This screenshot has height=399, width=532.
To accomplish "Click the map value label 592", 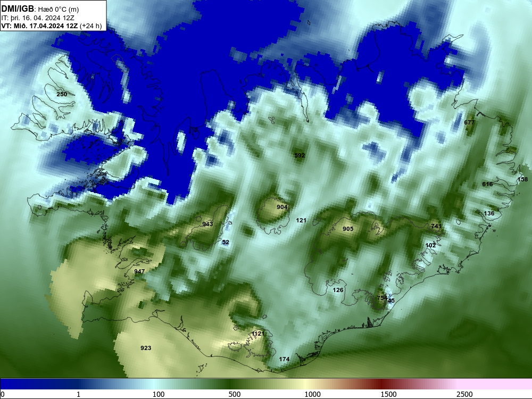I will click(x=300, y=155).
